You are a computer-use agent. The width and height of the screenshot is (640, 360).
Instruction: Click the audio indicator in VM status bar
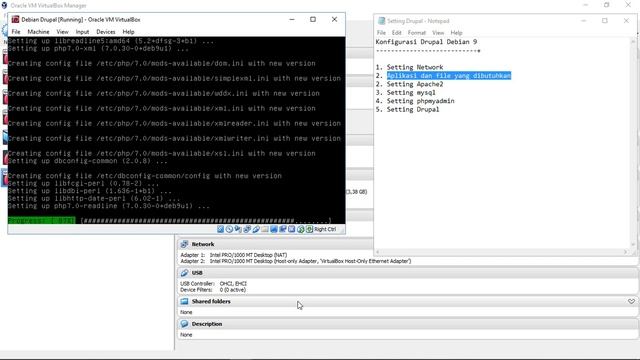click(238, 229)
